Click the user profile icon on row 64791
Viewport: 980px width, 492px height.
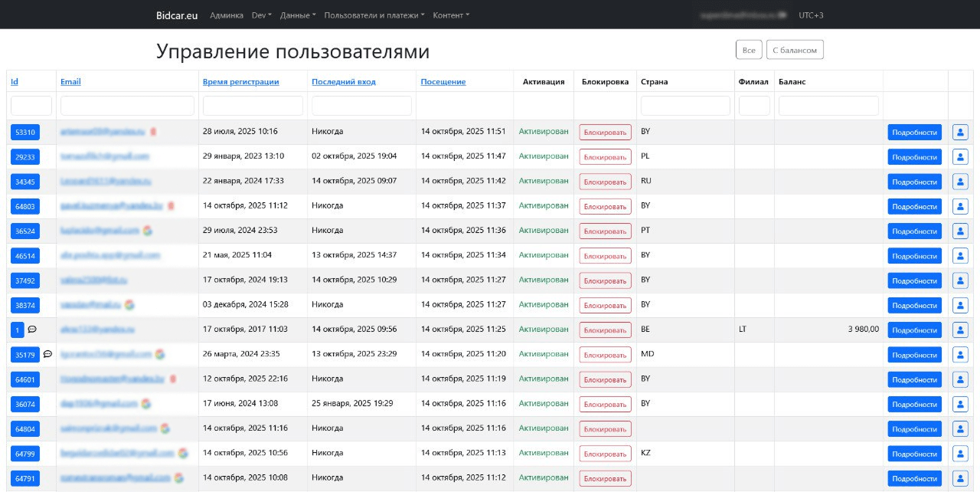click(x=960, y=477)
